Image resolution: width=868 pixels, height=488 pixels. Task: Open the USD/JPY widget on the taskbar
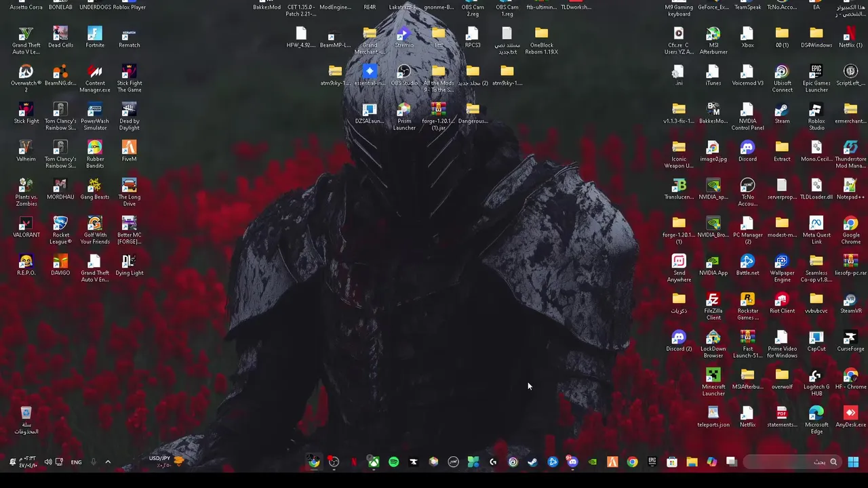coord(166,462)
